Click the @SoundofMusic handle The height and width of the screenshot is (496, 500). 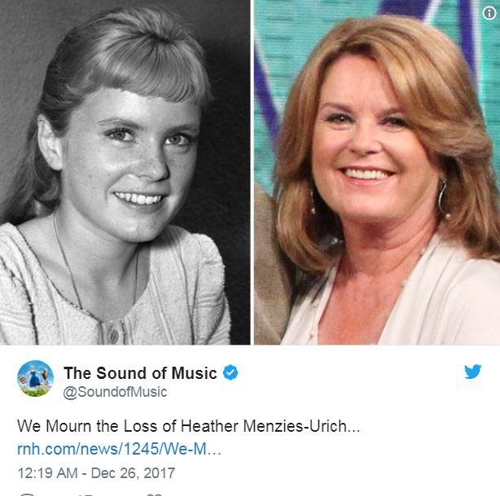(x=115, y=392)
